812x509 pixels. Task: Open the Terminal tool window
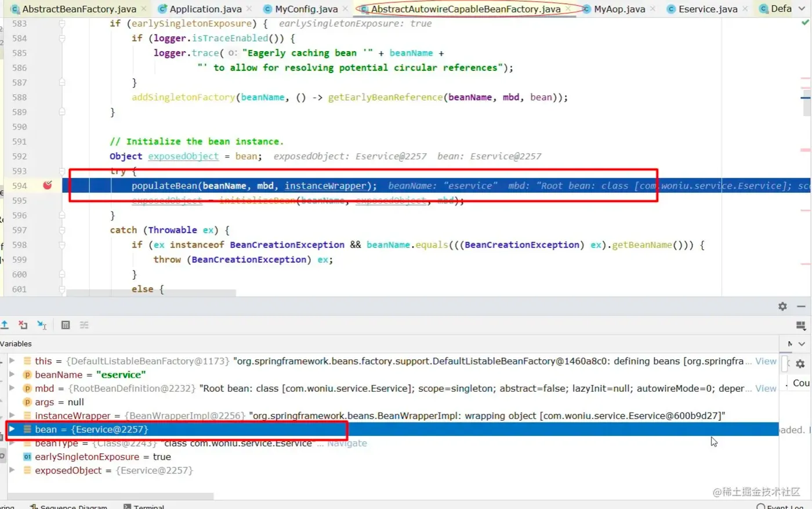point(144,506)
